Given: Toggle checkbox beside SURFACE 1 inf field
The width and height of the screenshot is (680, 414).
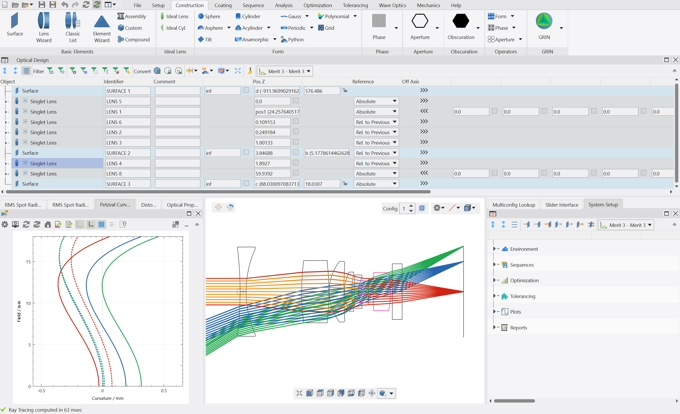Looking at the screenshot, I should click(x=246, y=91).
